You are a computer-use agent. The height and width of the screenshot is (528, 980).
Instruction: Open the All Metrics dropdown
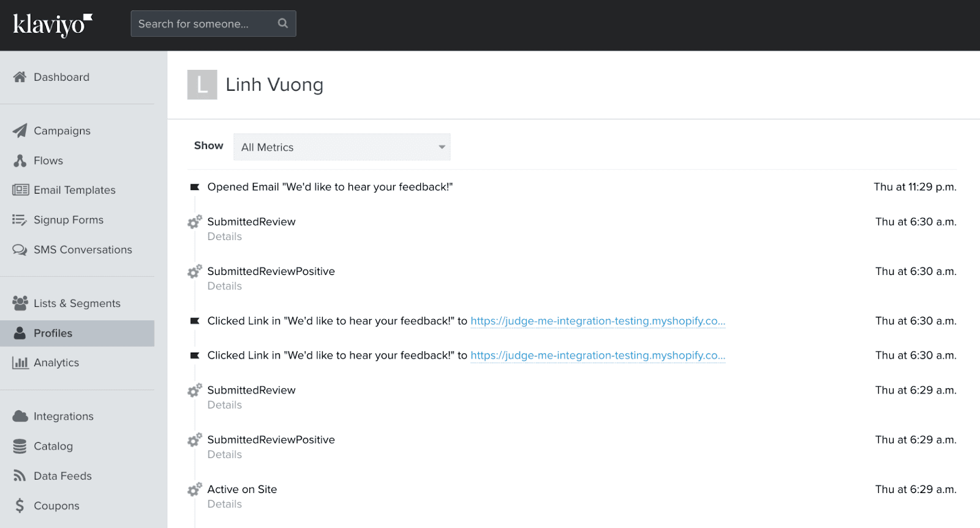pyautogui.click(x=342, y=147)
